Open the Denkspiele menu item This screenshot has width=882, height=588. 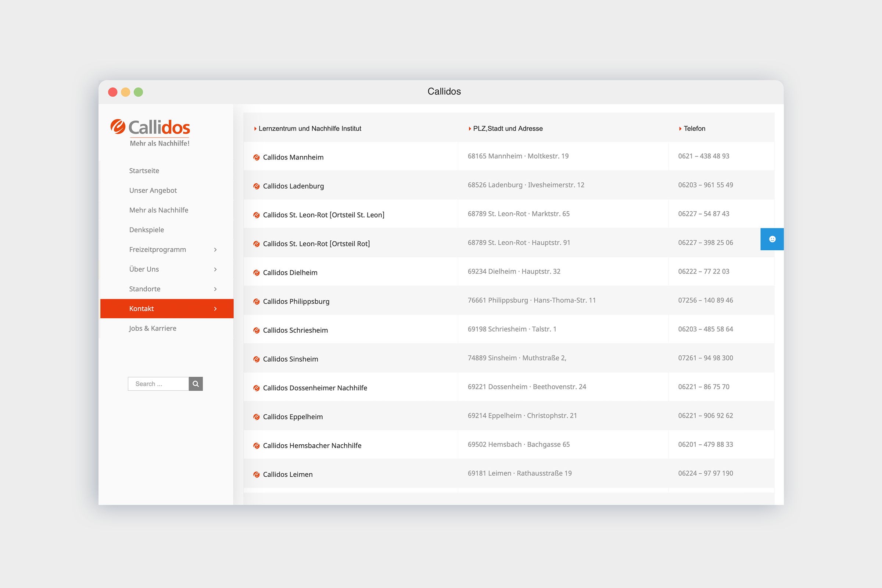tap(146, 230)
